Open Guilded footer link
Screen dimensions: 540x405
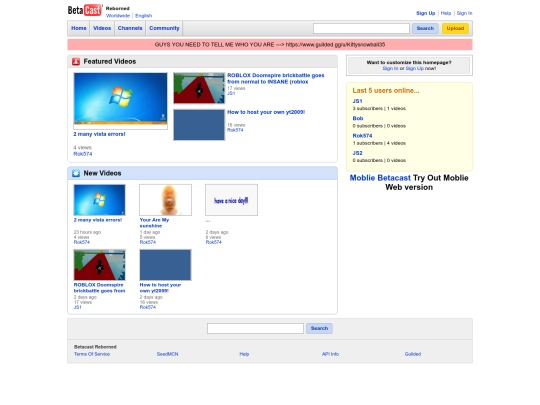click(413, 354)
